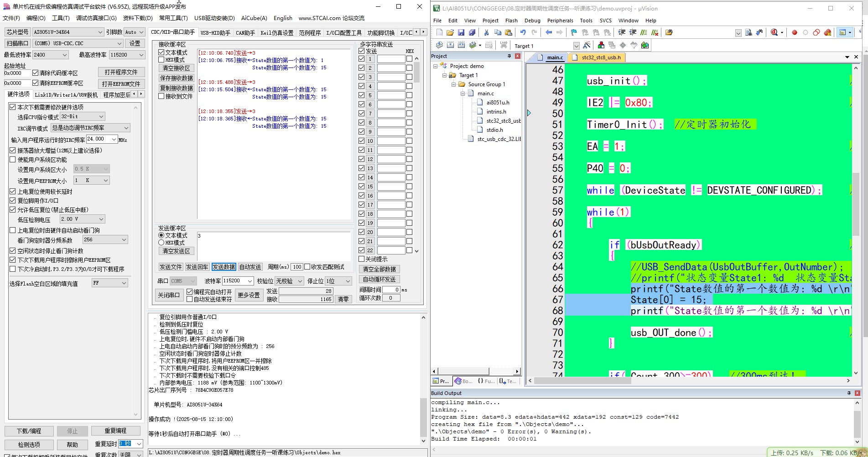Collapse main.c node in project tree

point(463,93)
